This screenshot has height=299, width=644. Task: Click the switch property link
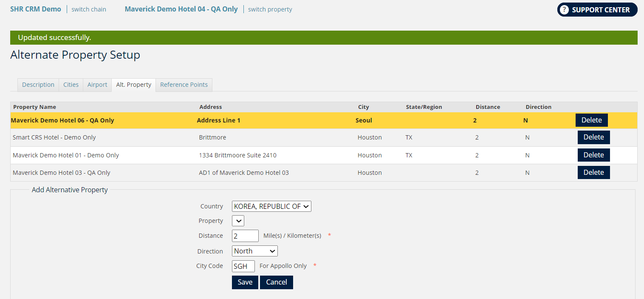(x=270, y=9)
